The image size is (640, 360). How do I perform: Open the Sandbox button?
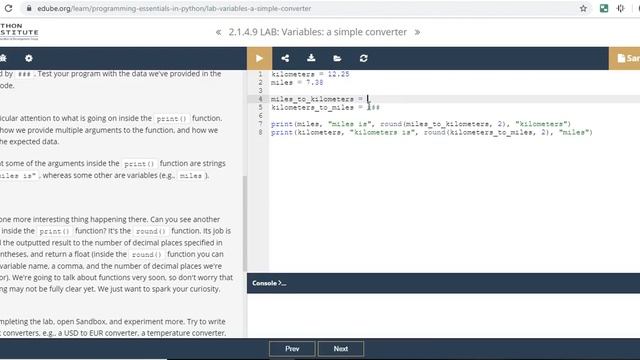624,58
